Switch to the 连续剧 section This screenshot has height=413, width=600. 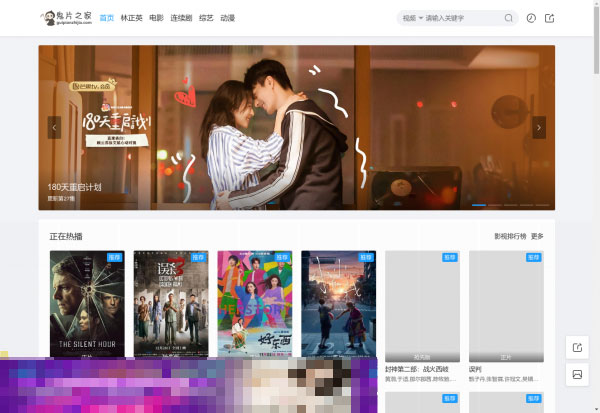[x=181, y=18]
